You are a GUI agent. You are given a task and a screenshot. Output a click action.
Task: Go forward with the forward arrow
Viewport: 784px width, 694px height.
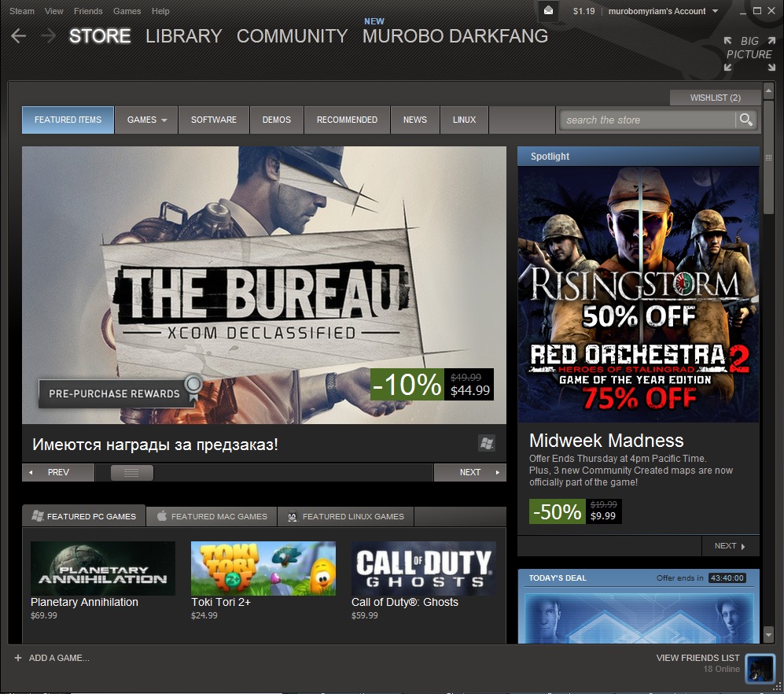[x=48, y=36]
